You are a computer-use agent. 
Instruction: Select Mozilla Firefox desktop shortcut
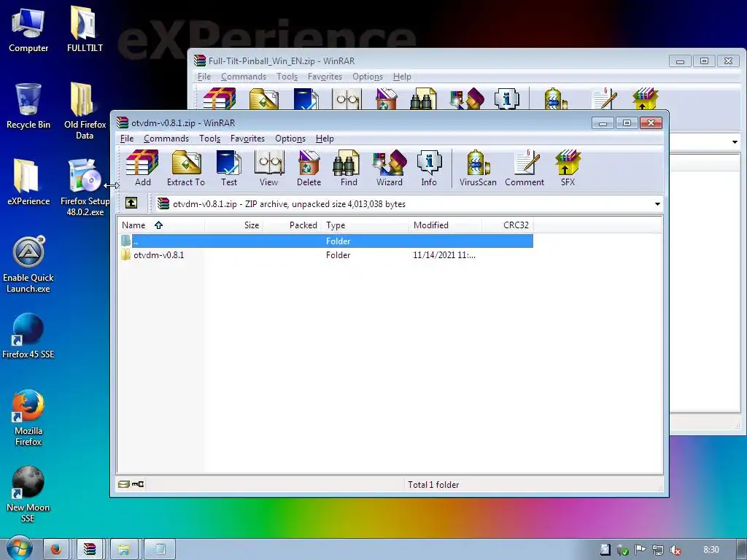(x=28, y=418)
